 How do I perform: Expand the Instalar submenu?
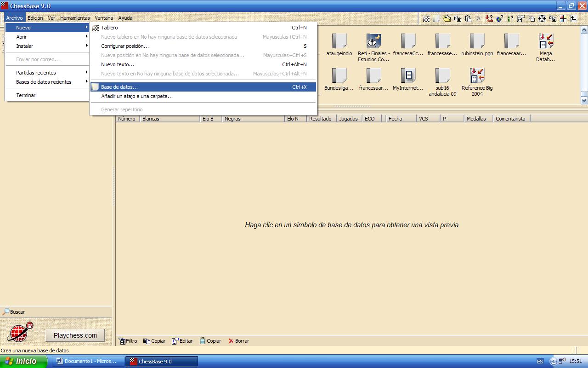click(x=47, y=46)
